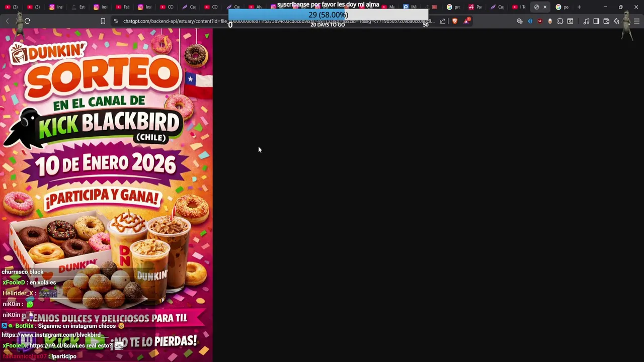
Task: Open a new tab with plus button
Action: 579,7
